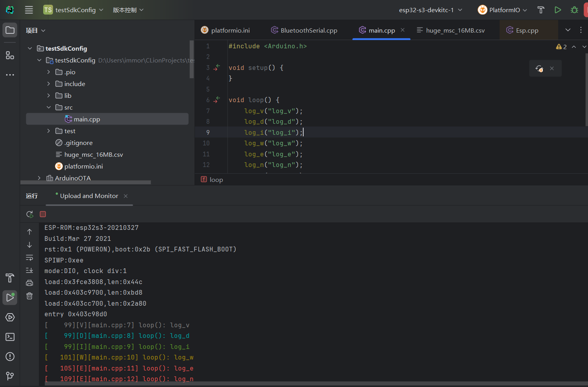Open the main hamburger menu
The height and width of the screenshot is (387, 588).
(x=29, y=10)
